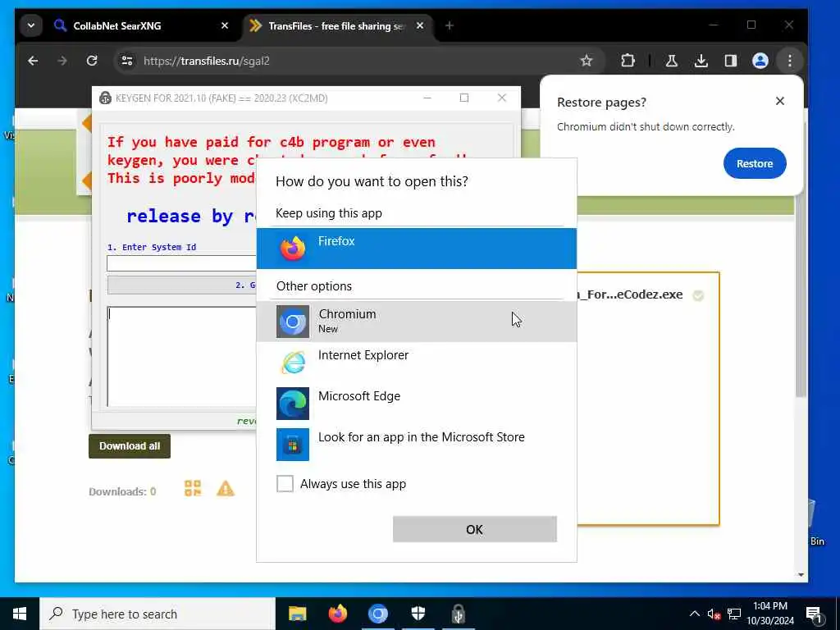840x630 pixels.
Task: Click the Generate button in keygen
Action: pos(182,285)
